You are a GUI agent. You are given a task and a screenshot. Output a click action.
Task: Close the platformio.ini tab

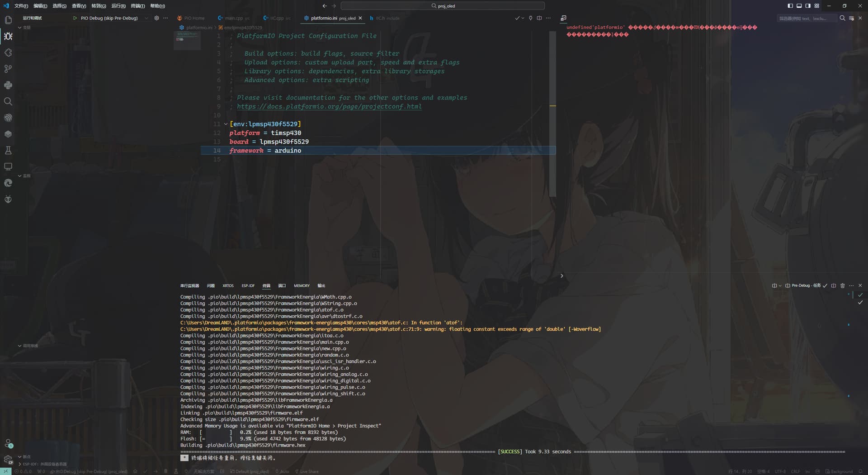point(360,18)
